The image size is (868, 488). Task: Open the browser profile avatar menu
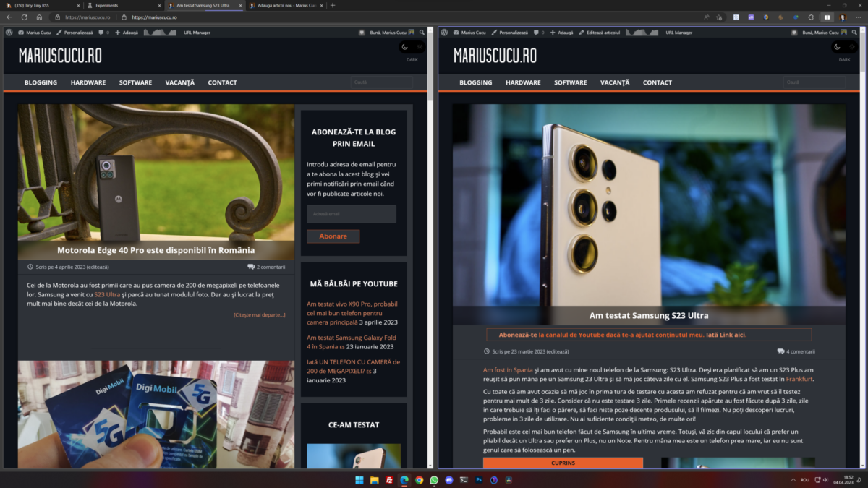point(842,17)
